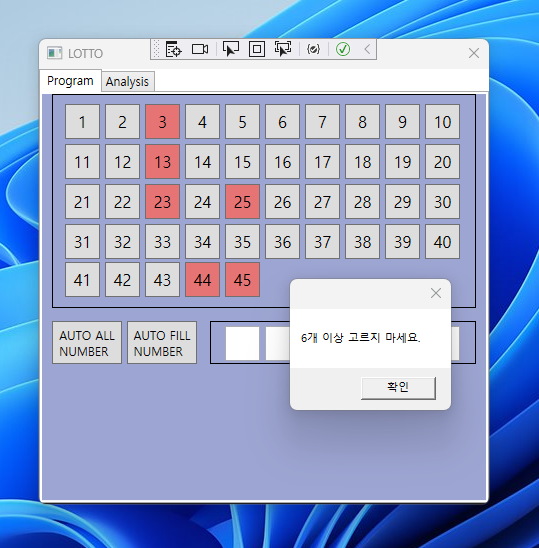Select lotto number 20

pos(442,161)
